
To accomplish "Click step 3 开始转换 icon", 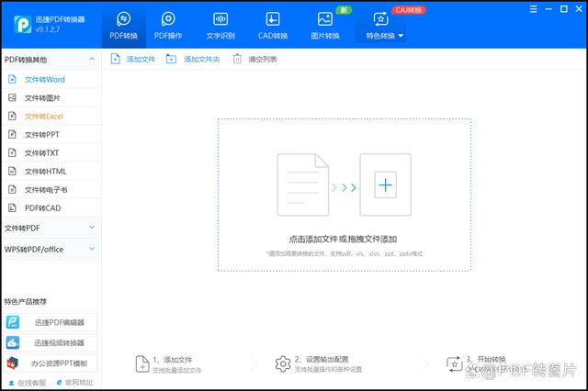I will click(x=455, y=364).
